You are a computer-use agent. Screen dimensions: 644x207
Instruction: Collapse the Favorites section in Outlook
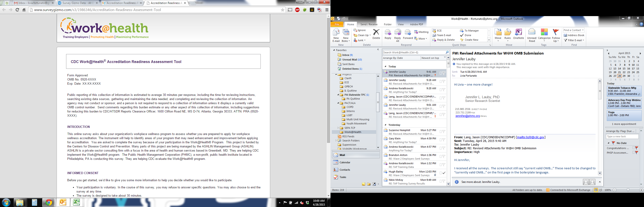[334, 50]
